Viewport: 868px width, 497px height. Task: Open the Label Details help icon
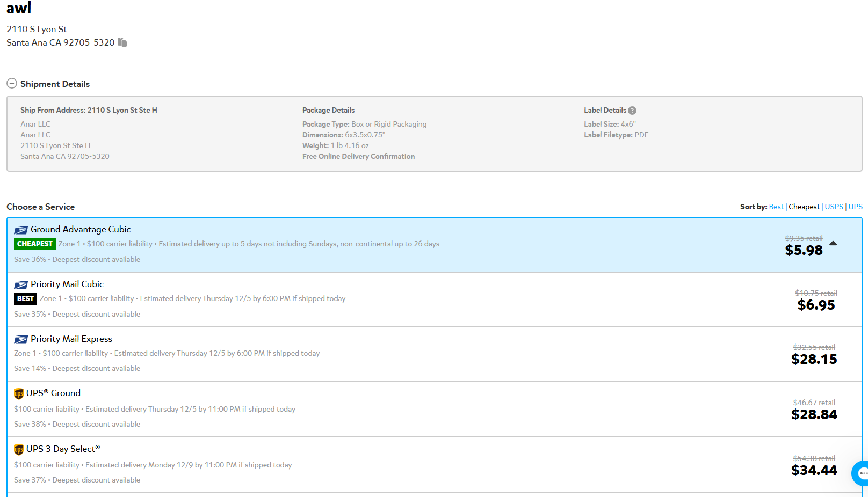click(632, 111)
